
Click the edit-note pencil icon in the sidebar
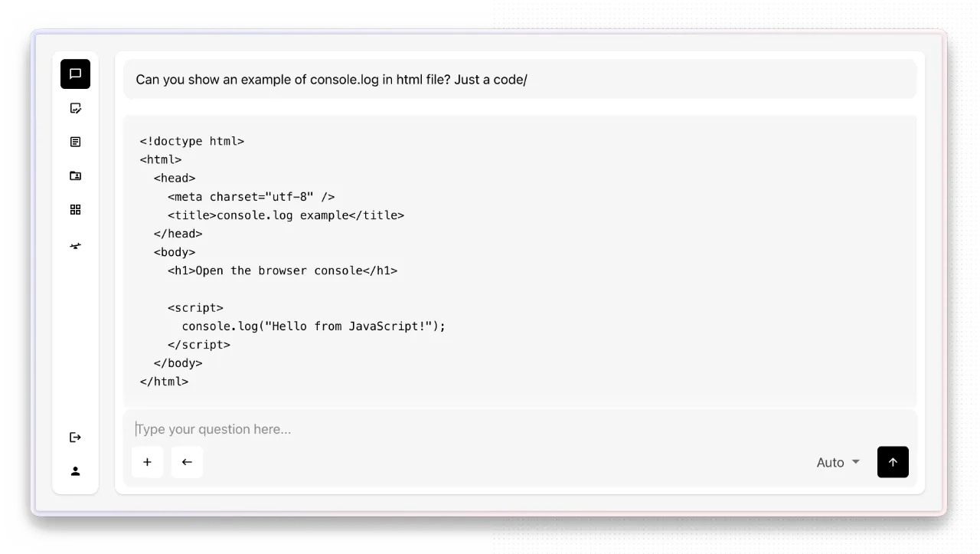point(75,108)
